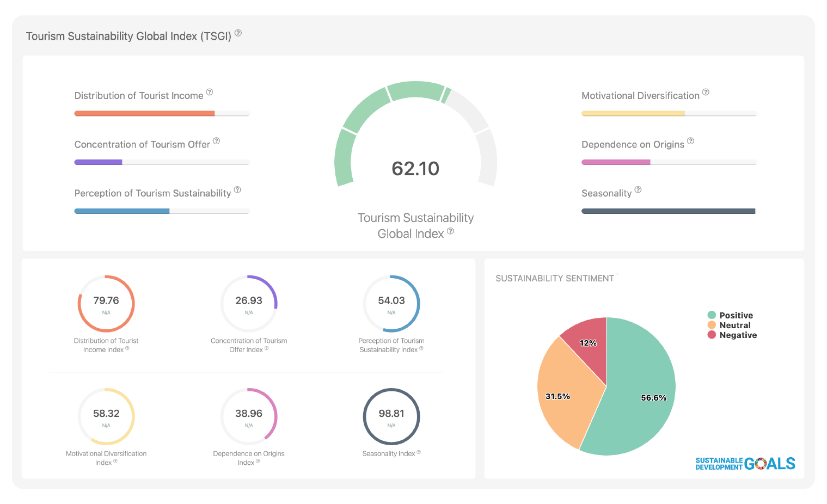Toggle Negative legend entry in sentiment chart
Screen dimensions: 827x504
pyautogui.click(x=732, y=335)
